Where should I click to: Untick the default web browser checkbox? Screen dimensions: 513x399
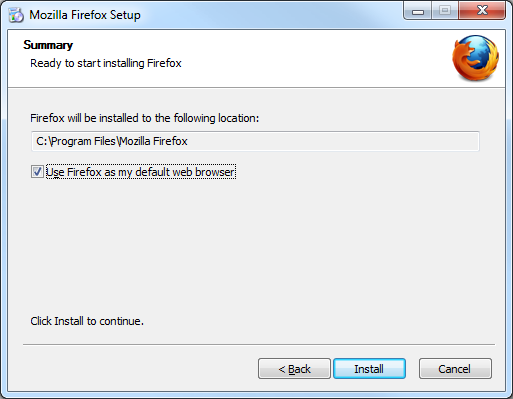pyautogui.click(x=37, y=172)
